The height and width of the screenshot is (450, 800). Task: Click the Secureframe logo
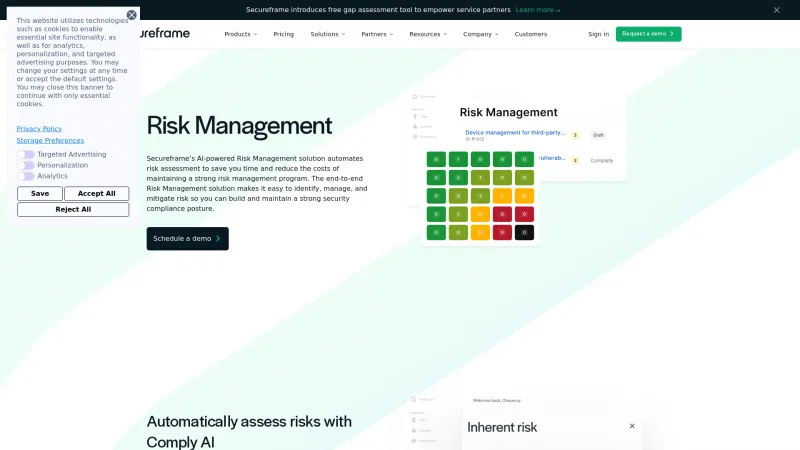click(164, 33)
